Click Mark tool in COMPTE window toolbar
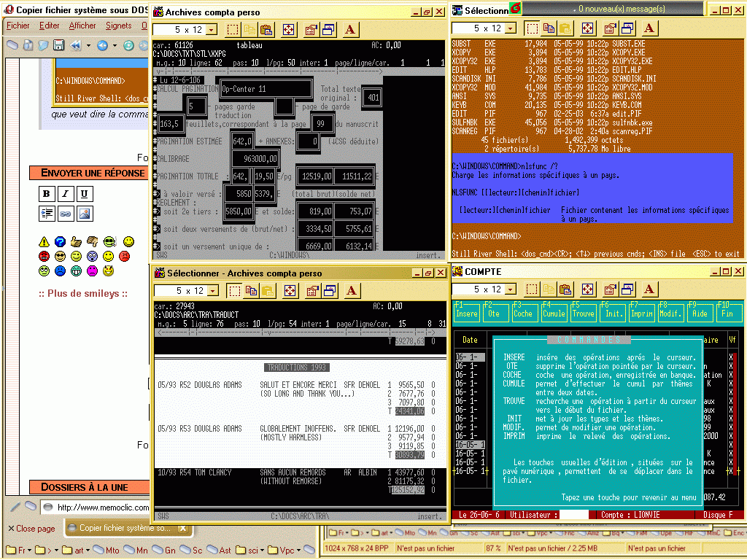Screen dimensions: 747x560 click(532, 289)
